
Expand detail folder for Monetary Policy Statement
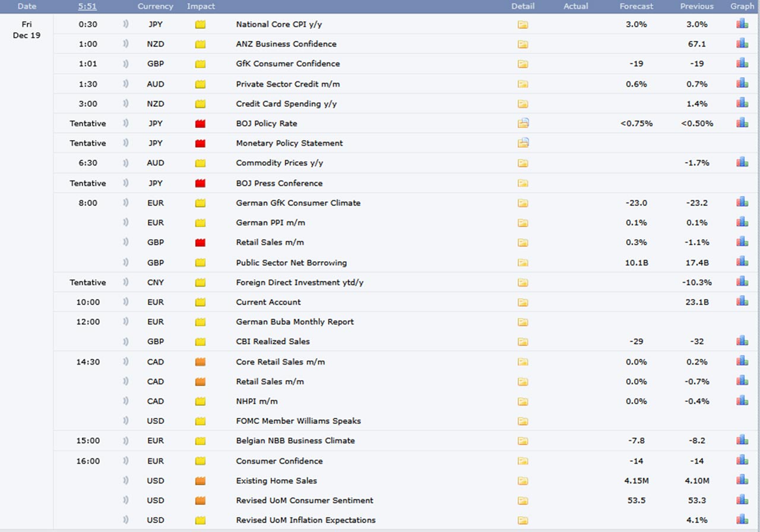(522, 142)
